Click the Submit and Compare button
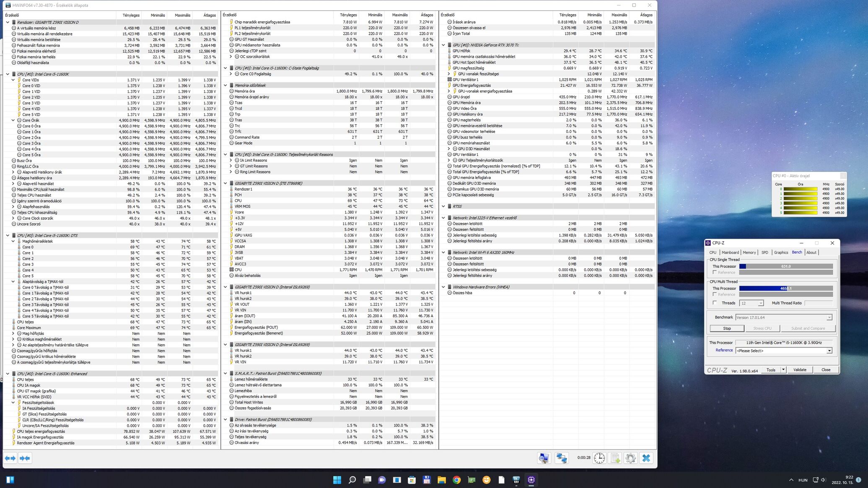This screenshot has height=488, width=868. click(x=808, y=328)
